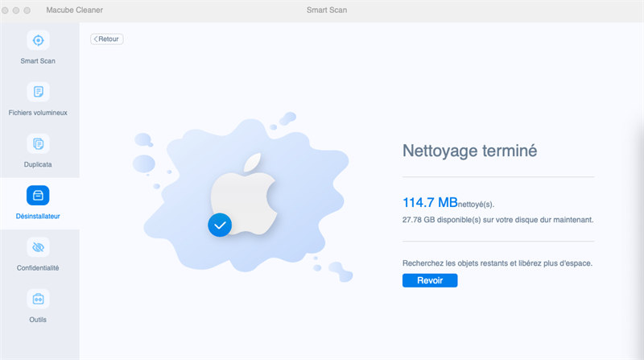Select the Duplicata sidebar icon
The width and height of the screenshot is (644, 360).
coord(38,143)
